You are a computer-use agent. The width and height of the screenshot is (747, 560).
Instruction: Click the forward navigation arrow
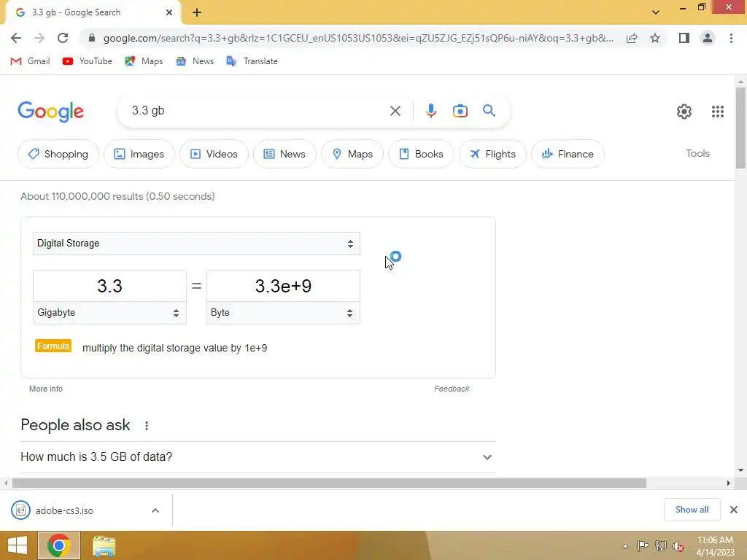pyautogui.click(x=39, y=38)
